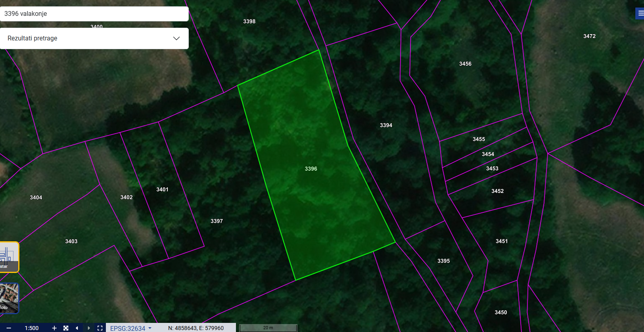This screenshot has width=644, height=332.
Task: Go to the next map view
Action: [x=88, y=328]
